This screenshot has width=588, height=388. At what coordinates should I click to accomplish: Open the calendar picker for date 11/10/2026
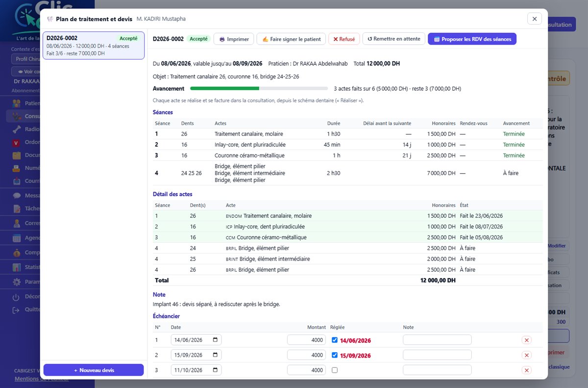coord(215,370)
